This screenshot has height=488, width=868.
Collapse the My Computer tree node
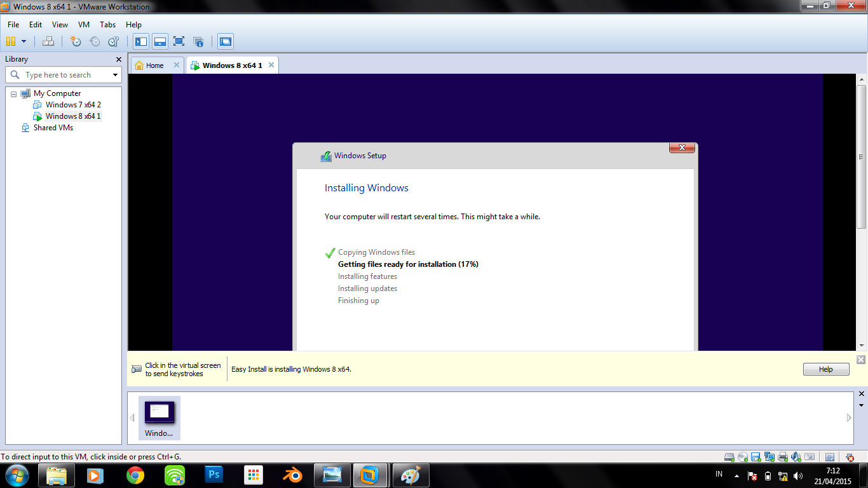point(13,93)
